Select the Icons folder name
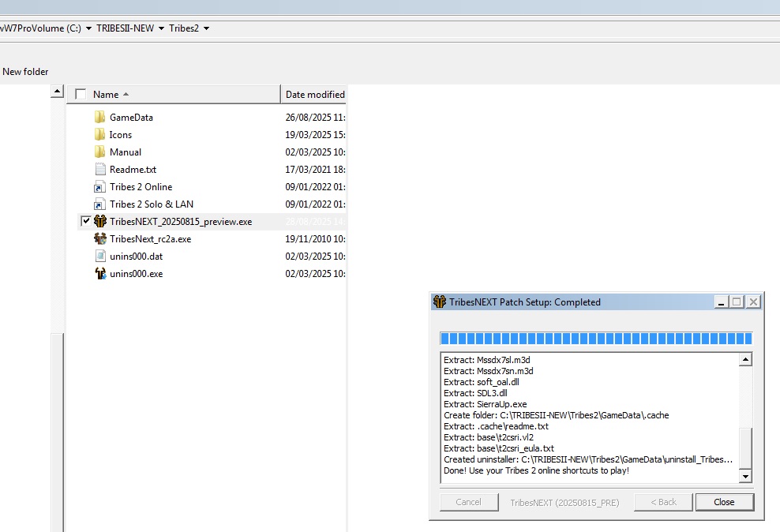780x532 pixels. pyautogui.click(x=120, y=135)
